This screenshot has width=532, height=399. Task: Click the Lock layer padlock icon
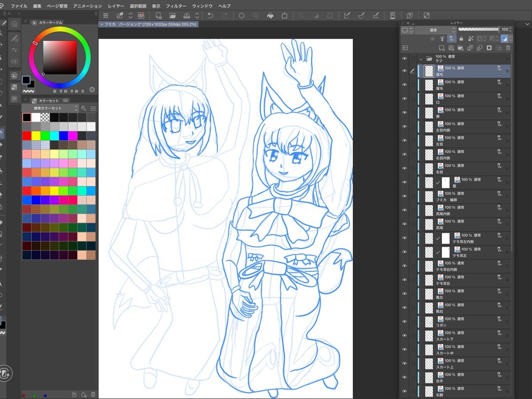[x=461, y=39]
